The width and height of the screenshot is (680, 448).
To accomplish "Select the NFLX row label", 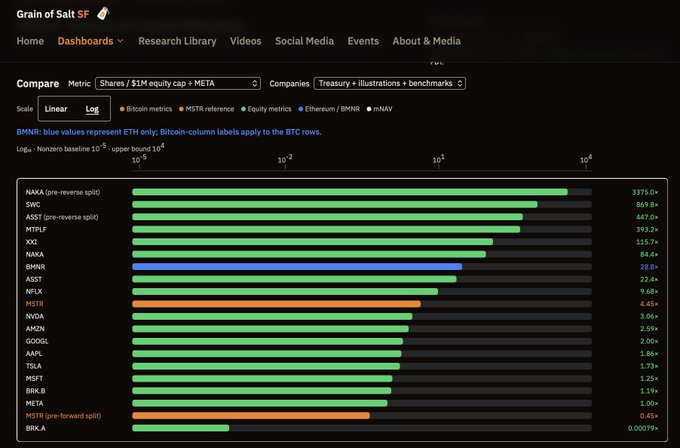I will pos(34,291).
